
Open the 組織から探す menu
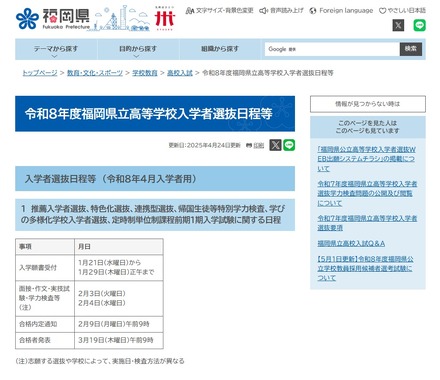[x=220, y=50]
